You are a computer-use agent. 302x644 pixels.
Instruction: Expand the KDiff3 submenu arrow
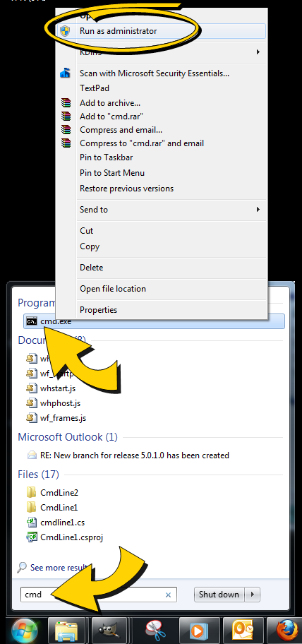pos(258,52)
